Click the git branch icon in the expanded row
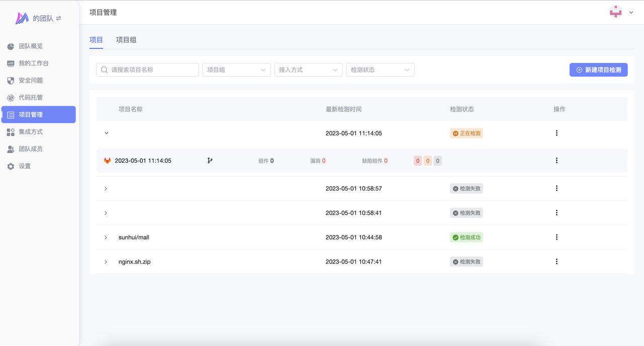 click(x=210, y=161)
